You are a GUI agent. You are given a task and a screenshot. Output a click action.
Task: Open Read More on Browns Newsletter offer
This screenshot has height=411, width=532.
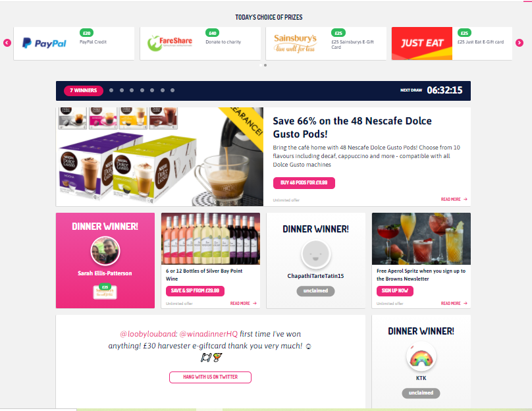tap(454, 304)
